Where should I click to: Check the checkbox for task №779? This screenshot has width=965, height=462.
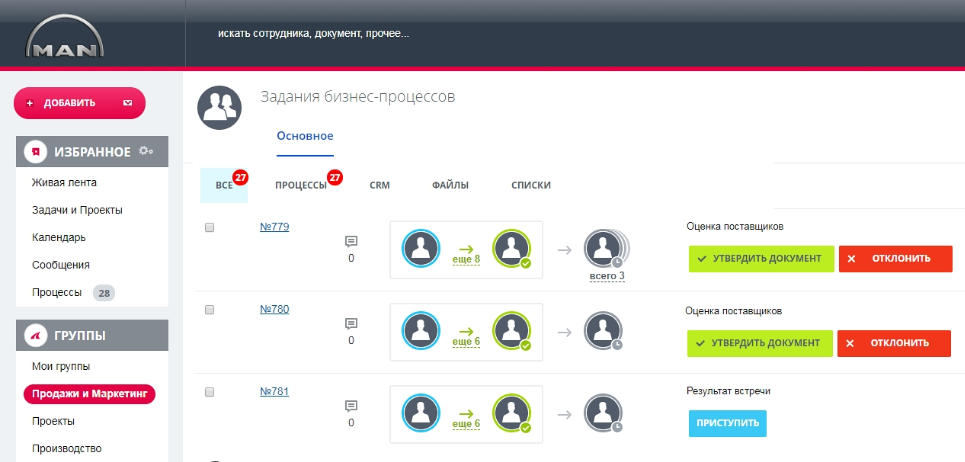[209, 228]
